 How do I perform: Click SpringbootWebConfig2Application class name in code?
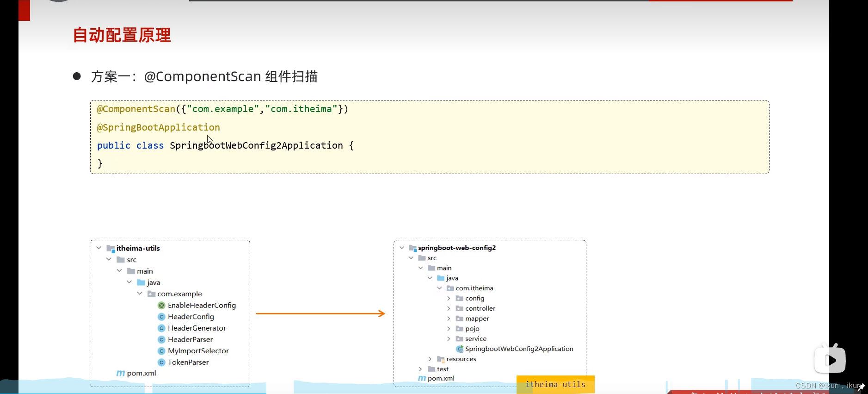click(x=256, y=145)
